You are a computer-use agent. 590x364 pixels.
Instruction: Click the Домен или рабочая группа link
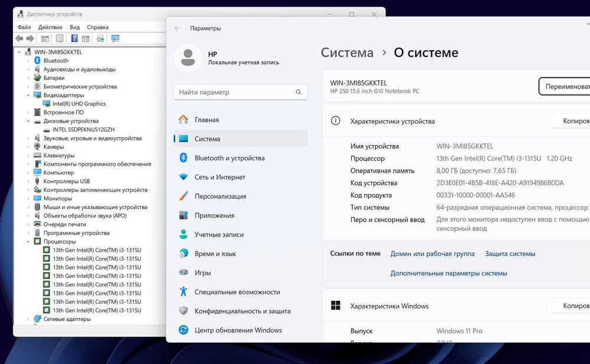click(x=432, y=254)
